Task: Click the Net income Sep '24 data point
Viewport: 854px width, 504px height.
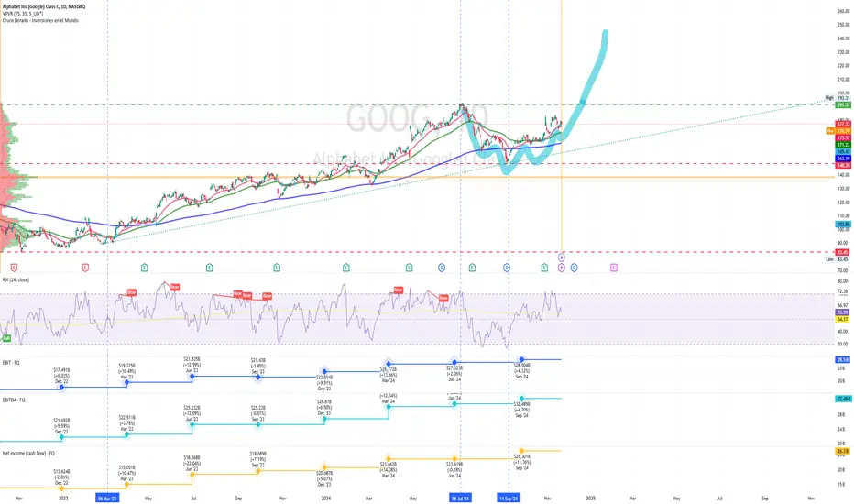Action: pyautogui.click(x=521, y=451)
